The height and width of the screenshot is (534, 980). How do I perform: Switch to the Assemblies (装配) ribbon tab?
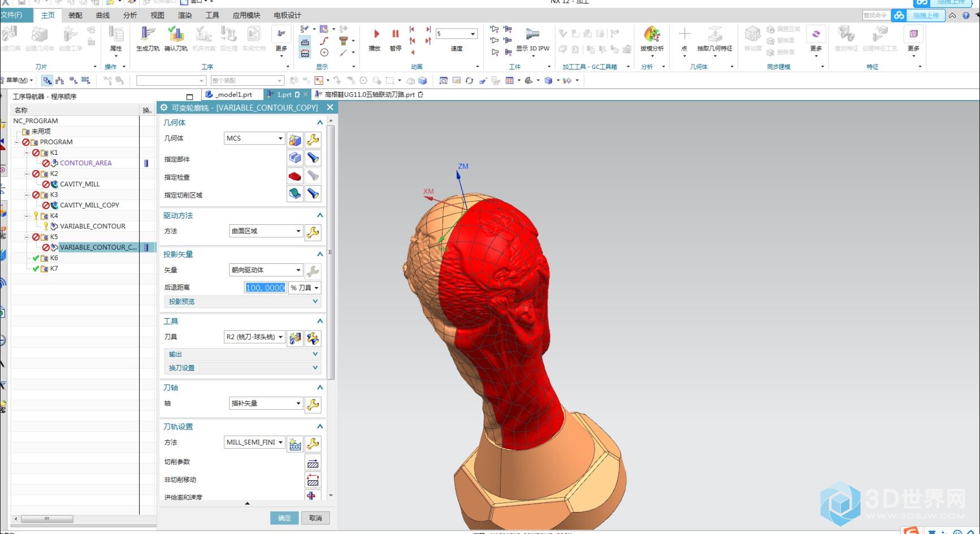point(75,15)
